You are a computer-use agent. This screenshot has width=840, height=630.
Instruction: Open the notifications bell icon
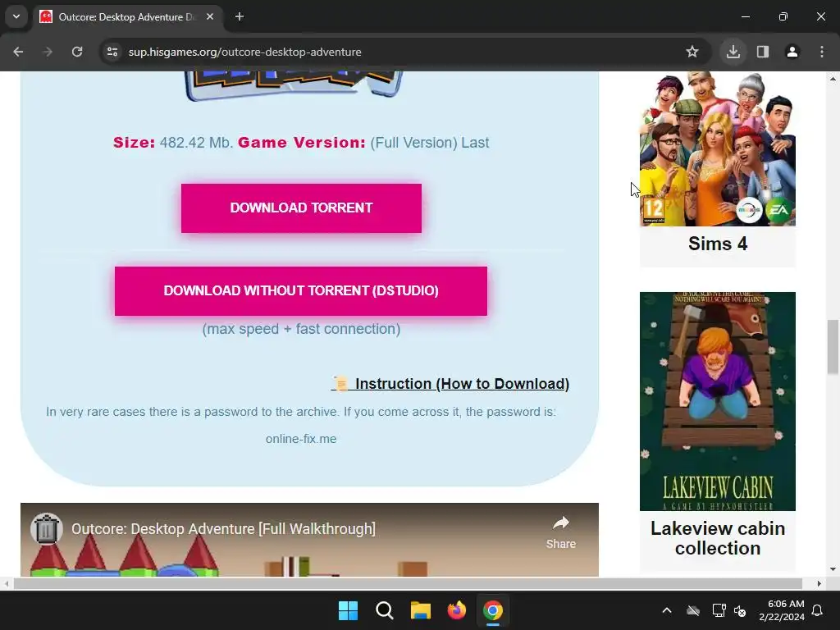tap(818, 610)
